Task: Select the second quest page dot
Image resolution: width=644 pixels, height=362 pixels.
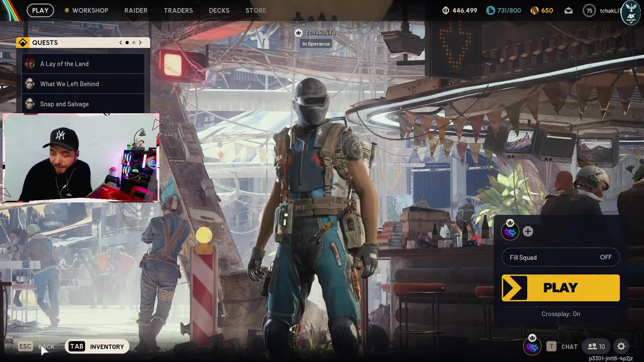Action: click(x=133, y=43)
